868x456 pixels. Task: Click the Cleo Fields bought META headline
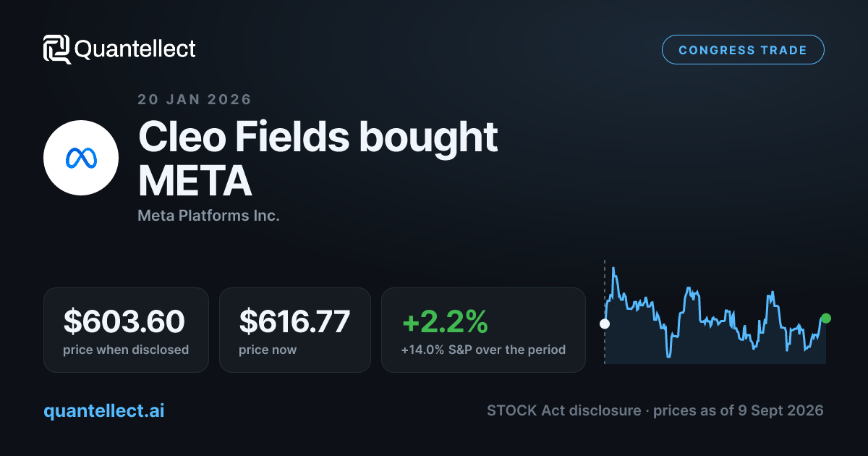click(x=318, y=159)
